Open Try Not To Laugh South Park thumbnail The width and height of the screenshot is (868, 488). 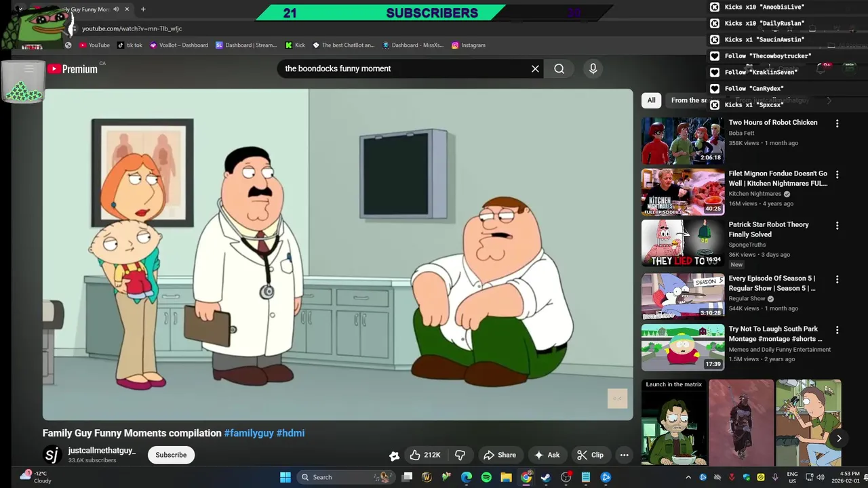pos(683,347)
